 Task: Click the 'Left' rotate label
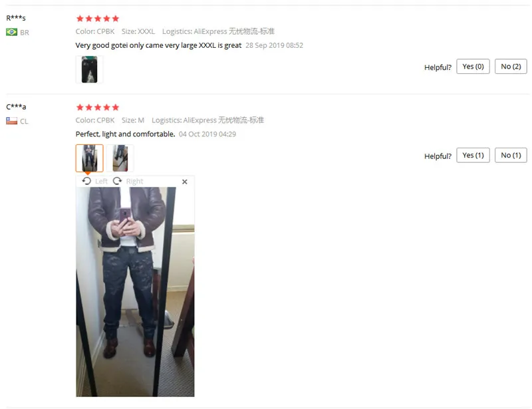(x=101, y=182)
